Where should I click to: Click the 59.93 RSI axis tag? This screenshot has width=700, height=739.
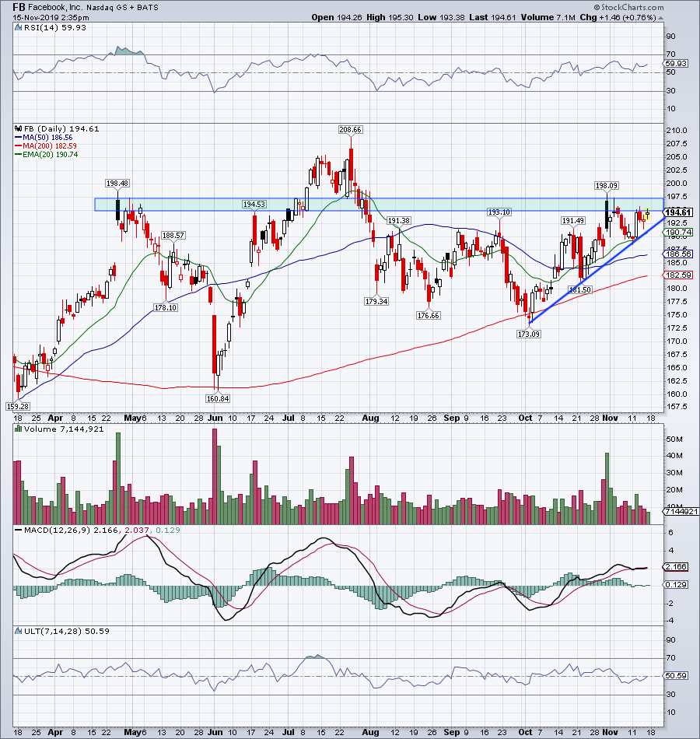pyautogui.click(x=677, y=63)
